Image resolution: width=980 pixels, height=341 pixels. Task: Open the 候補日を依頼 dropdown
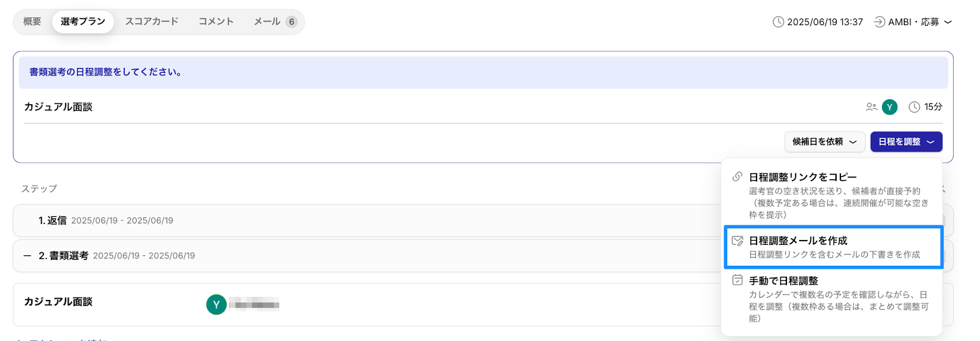pyautogui.click(x=824, y=141)
